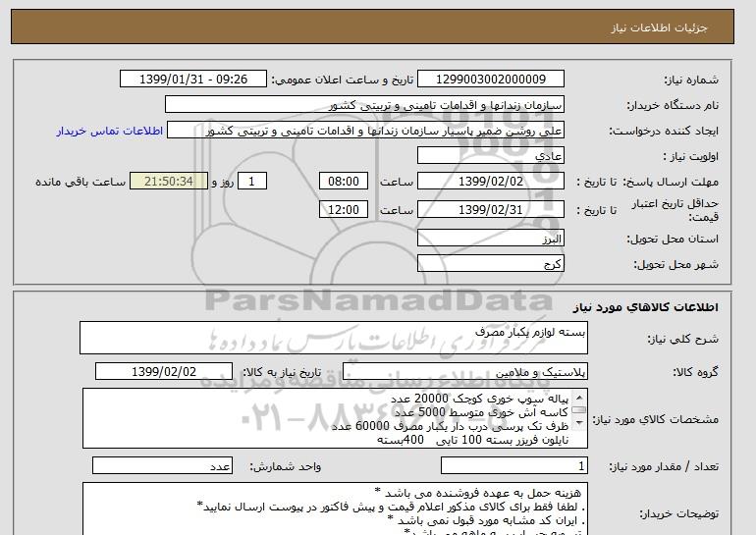Click the واحد شمارش field showing عدد

point(162,466)
